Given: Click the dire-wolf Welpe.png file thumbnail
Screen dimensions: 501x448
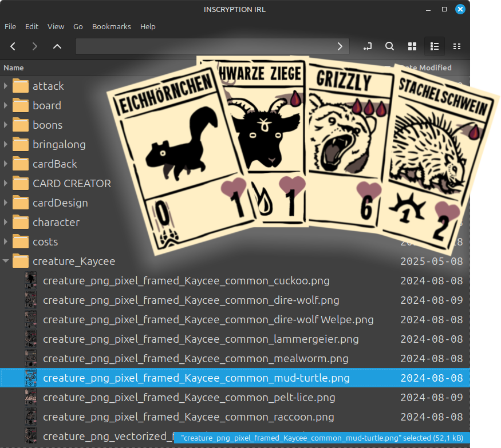Looking at the screenshot, I should click(31, 319).
